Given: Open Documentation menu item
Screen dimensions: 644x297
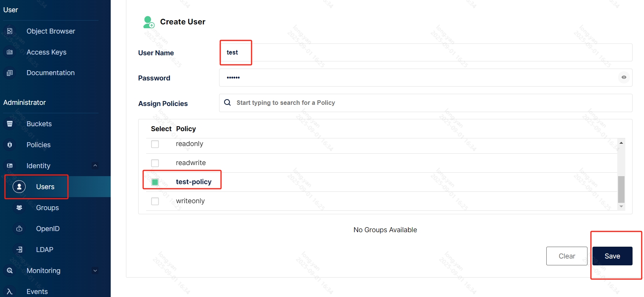Looking at the screenshot, I should tap(51, 73).
